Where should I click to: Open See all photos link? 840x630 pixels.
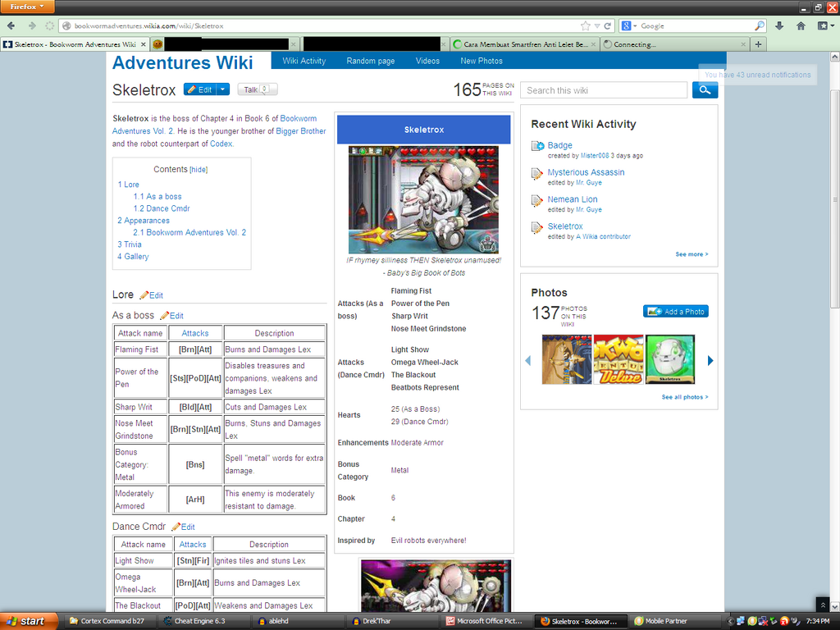point(685,397)
